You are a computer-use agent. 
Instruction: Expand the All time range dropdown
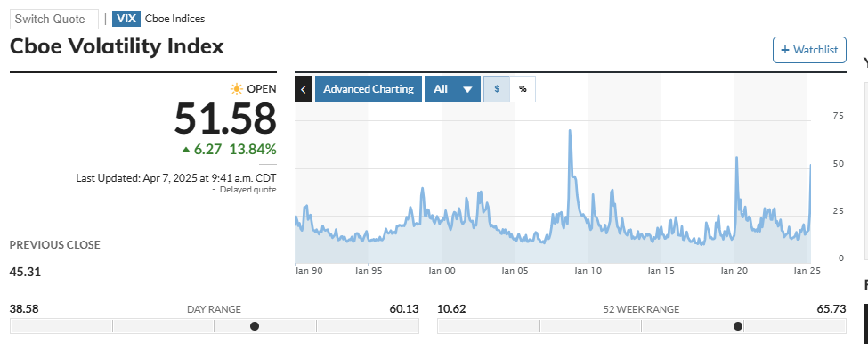[x=452, y=89]
